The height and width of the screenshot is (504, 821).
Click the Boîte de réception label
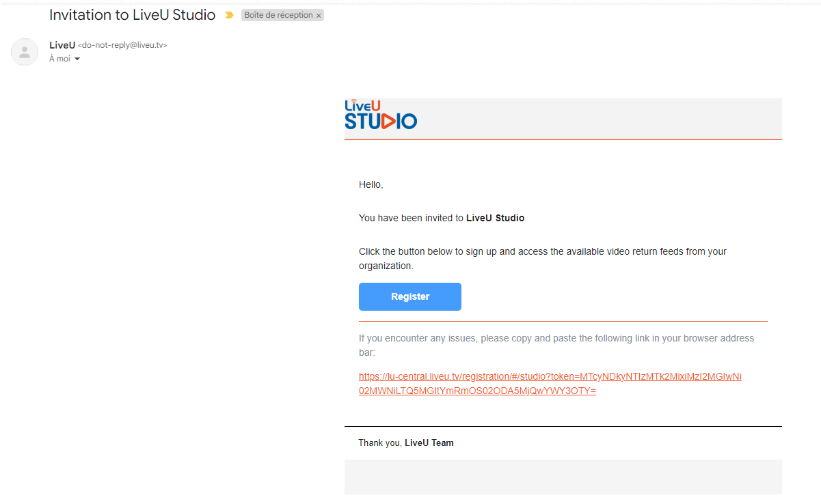pyautogui.click(x=278, y=15)
